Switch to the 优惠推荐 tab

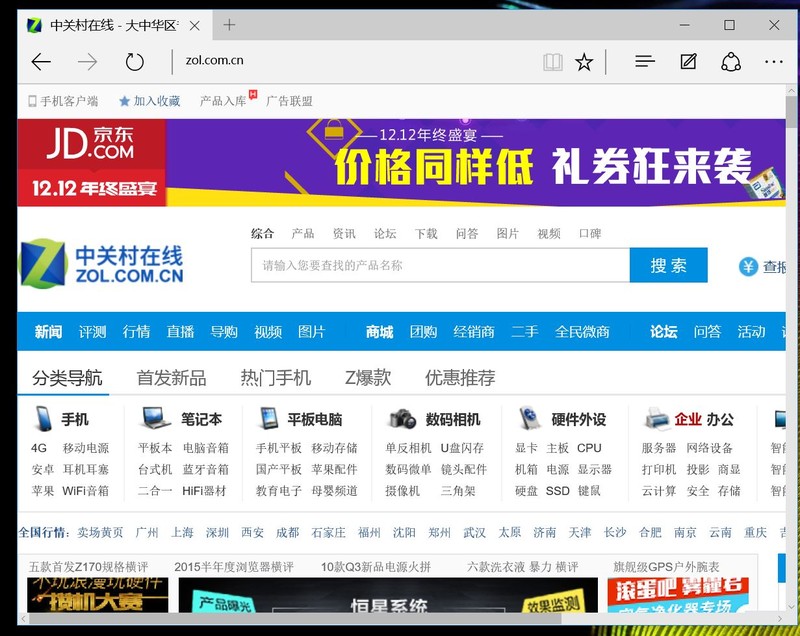coord(460,378)
